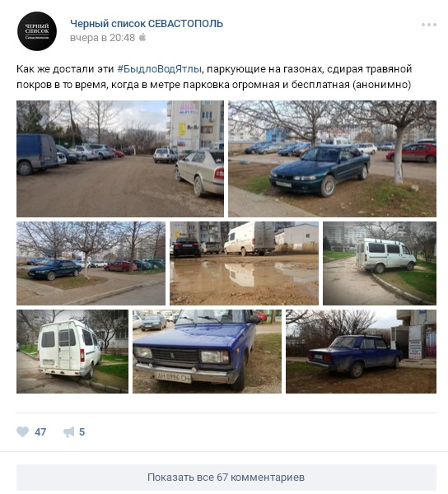Open the small photo of the green car on the lawn
This screenshot has width=448, height=494.
(91, 263)
